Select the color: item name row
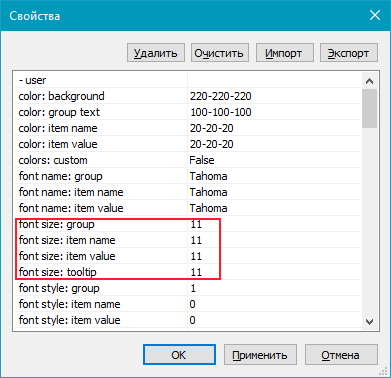Viewport: 391px width, 378px height. [188, 128]
